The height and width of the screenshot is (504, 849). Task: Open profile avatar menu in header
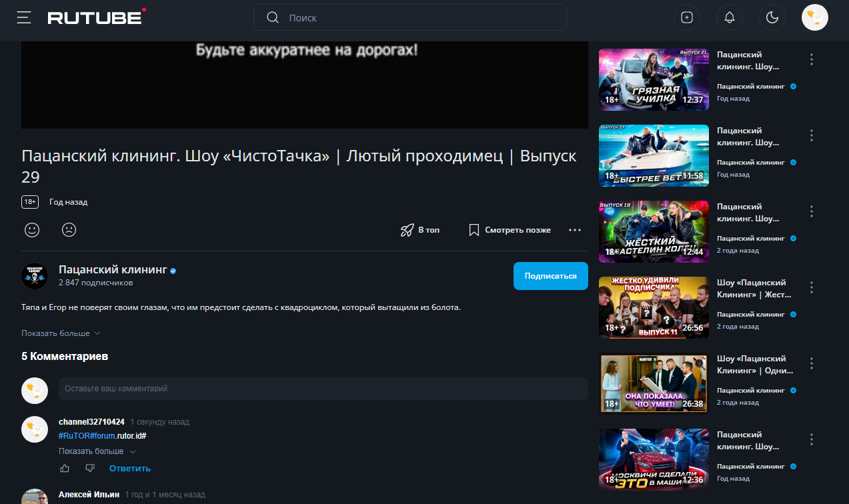(815, 17)
